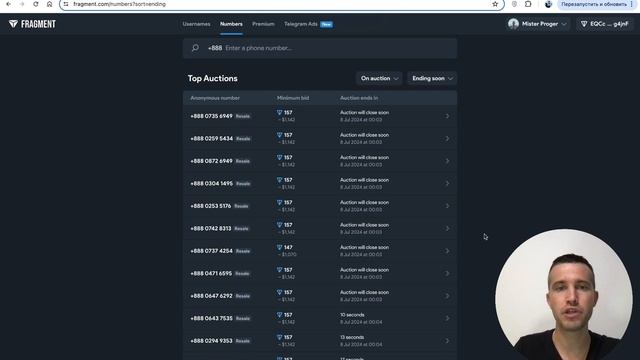This screenshot has width=640, height=360.
Task: Open the number +888 0737 4254
Action: coord(211,251)
